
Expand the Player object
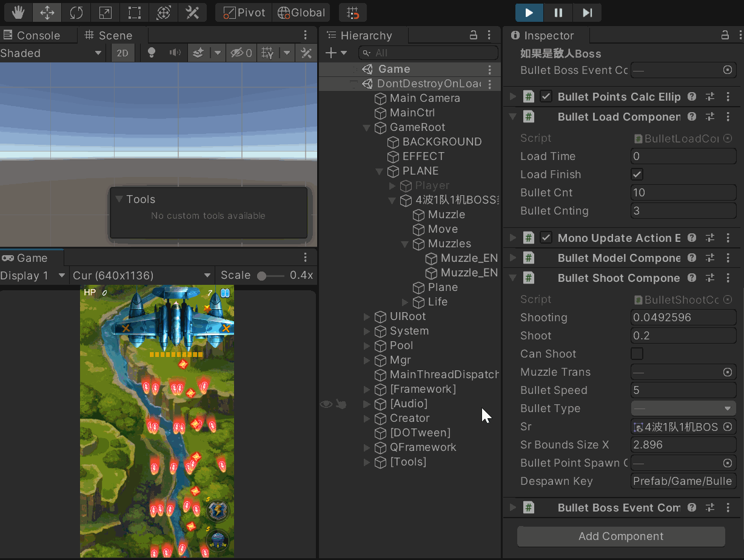coord(392,185)
